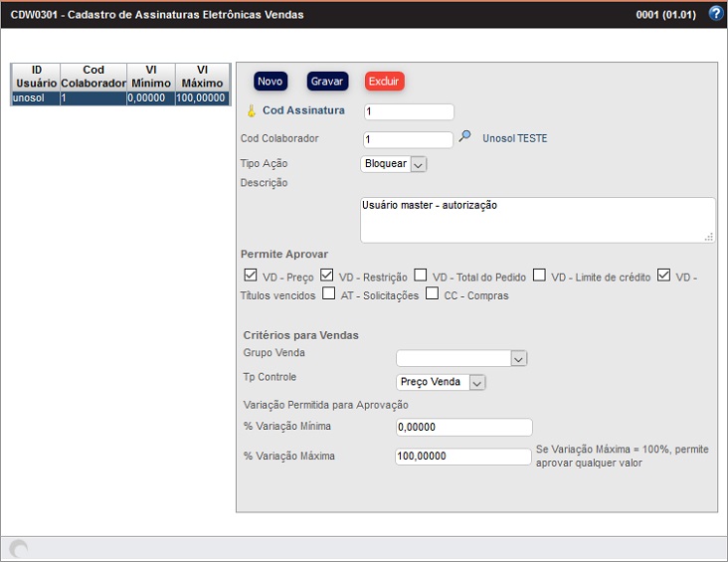Enable the AT - Solicitações checkbox
The image size is (728, 562).
[x=328, y=294]
